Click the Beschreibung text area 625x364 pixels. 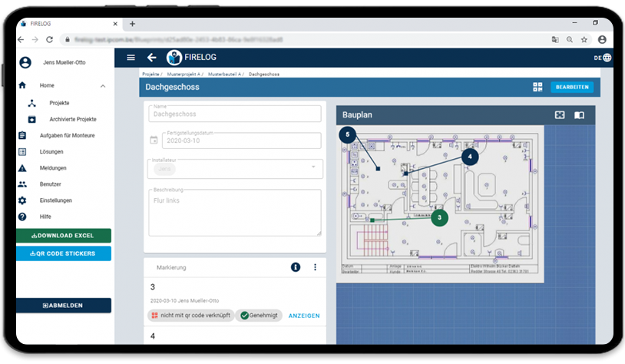click(235, 213)
